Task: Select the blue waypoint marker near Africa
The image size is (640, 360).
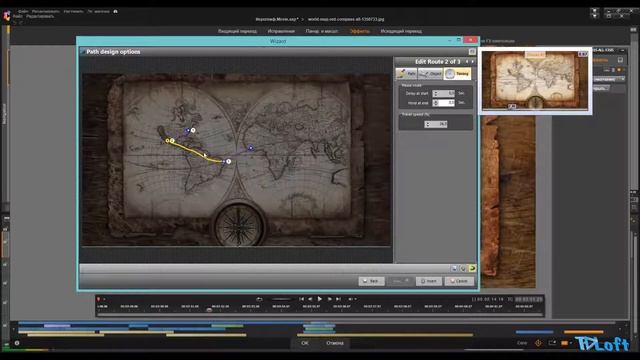Action: (251, 148)
